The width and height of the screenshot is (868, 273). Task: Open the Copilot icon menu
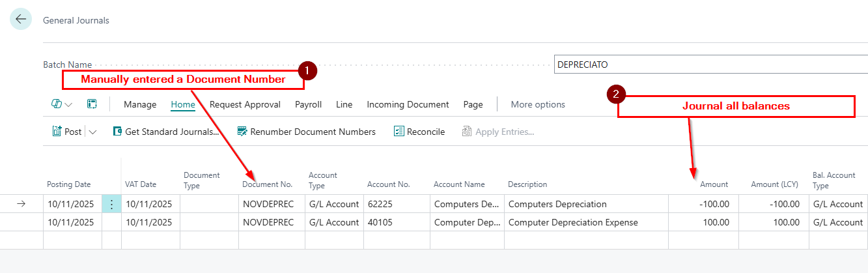coord(61,104)
